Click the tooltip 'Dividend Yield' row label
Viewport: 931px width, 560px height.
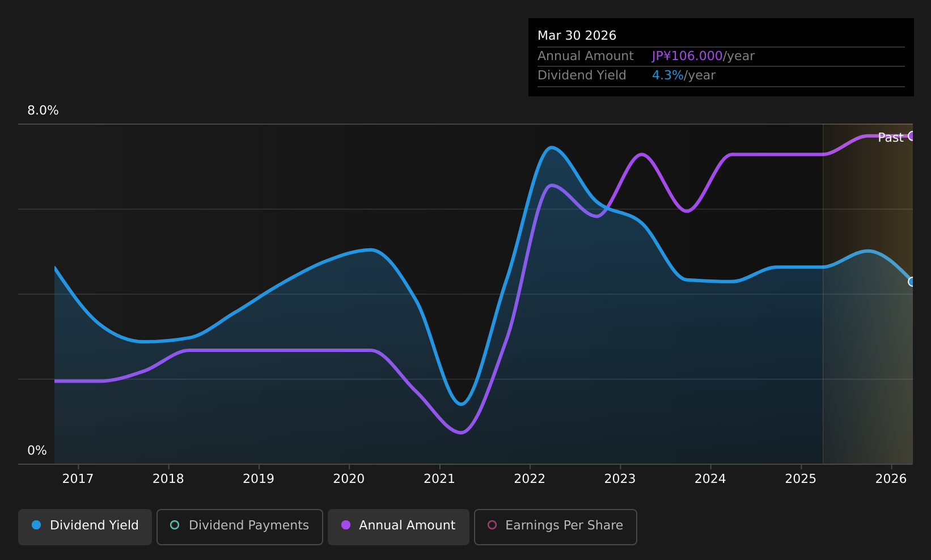[582, 75]
